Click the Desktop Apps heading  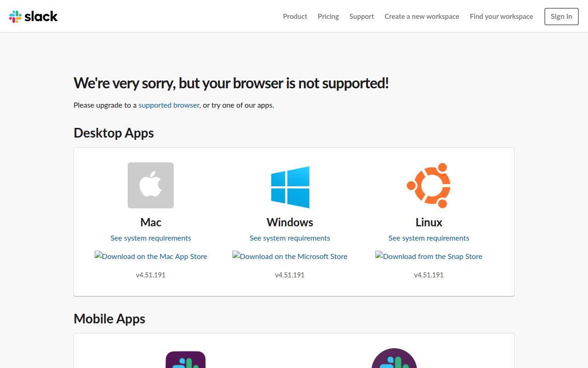point(113,133)
